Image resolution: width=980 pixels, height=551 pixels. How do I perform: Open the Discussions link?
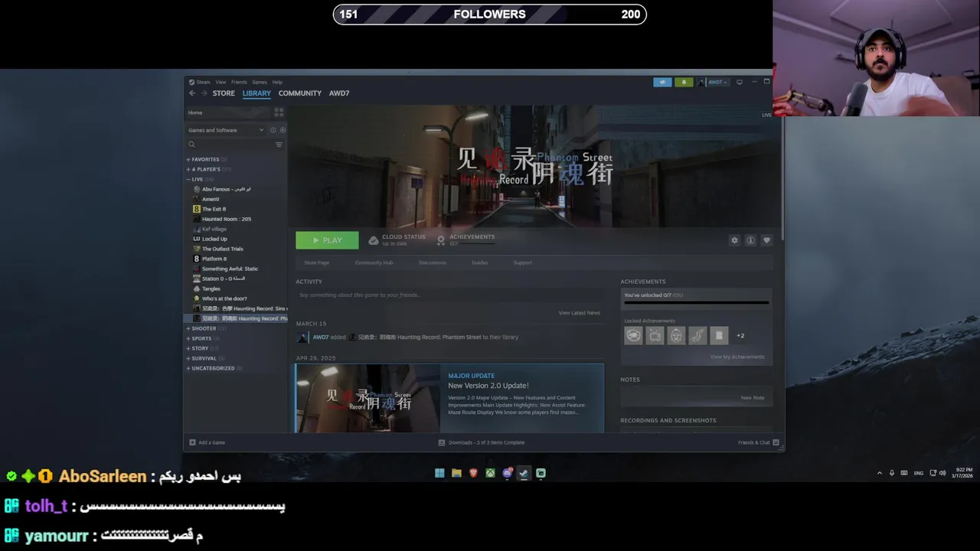(433, 262)
